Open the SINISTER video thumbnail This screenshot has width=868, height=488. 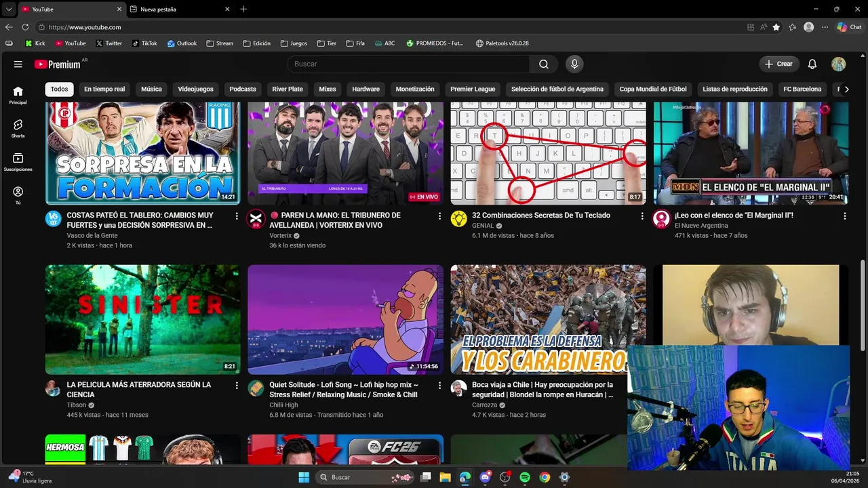click(x=142, y=319)
